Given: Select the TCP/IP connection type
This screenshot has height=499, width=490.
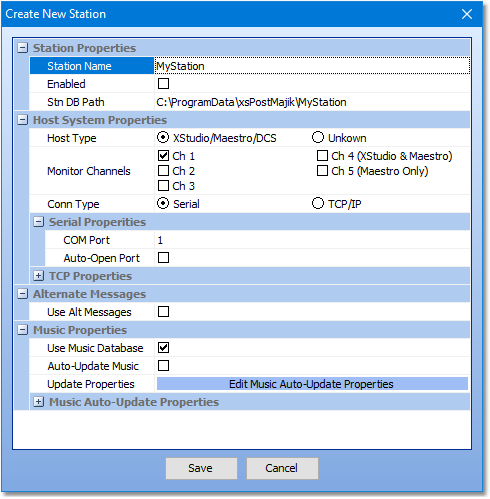Looking at the screenshot, I should [318, 203].
